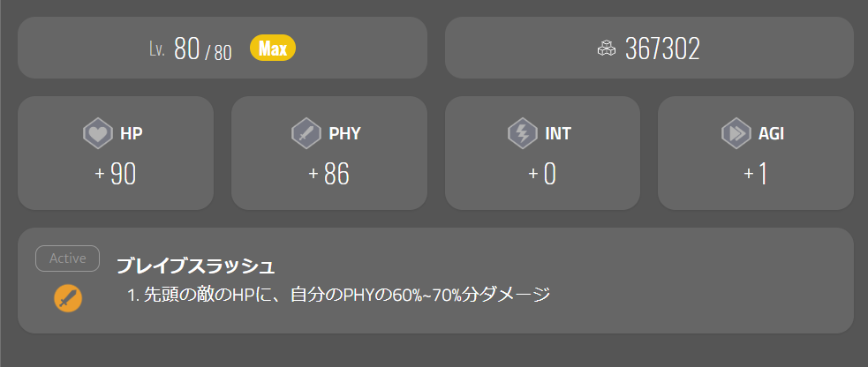Select the level 80 / 80 panel
868x367 pixels.
(222, 48)
